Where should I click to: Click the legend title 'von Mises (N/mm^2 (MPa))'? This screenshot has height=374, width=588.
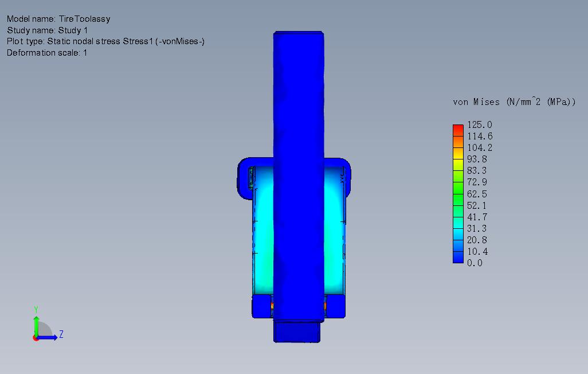(514, 102)
